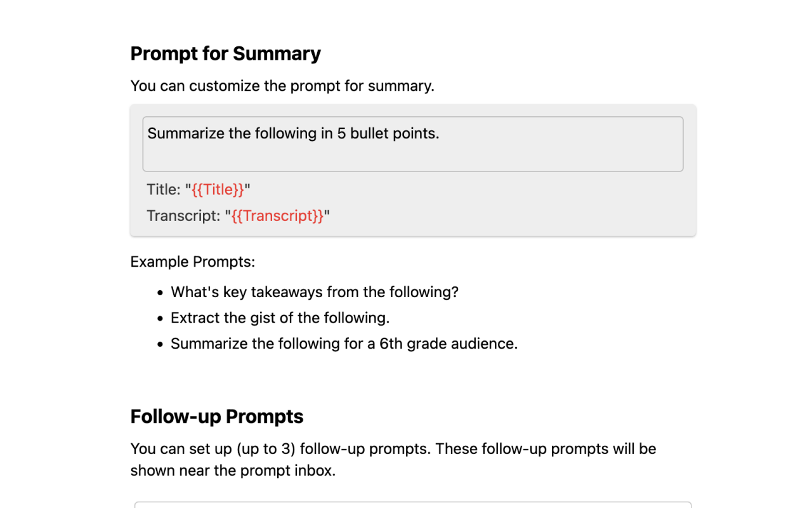812x508 pixels.
Task: Click the summary customization description text
Action: point(282,86)
